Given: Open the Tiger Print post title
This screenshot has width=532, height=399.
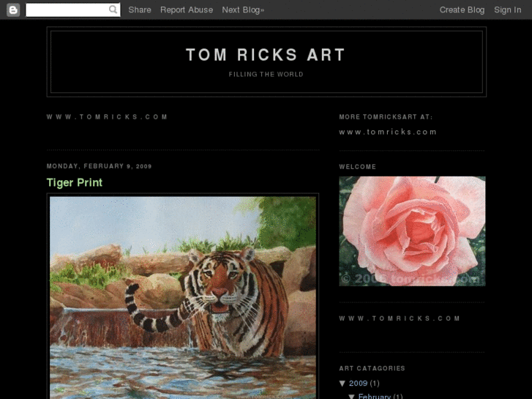Looking at the screenshot, I should coord(75,182).
